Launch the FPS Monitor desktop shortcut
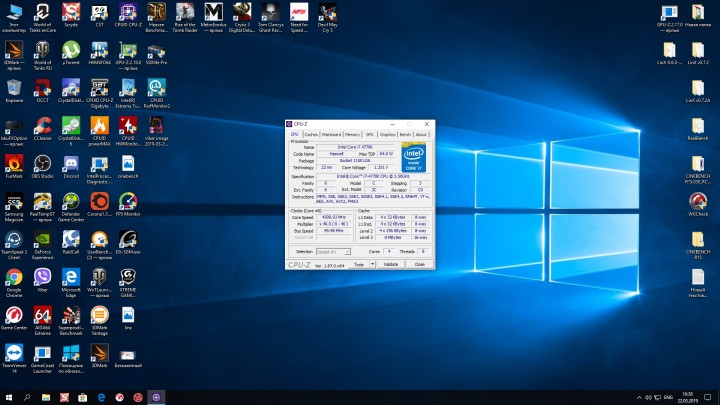This screenshot has height=405, width=720. coord(128,205)
